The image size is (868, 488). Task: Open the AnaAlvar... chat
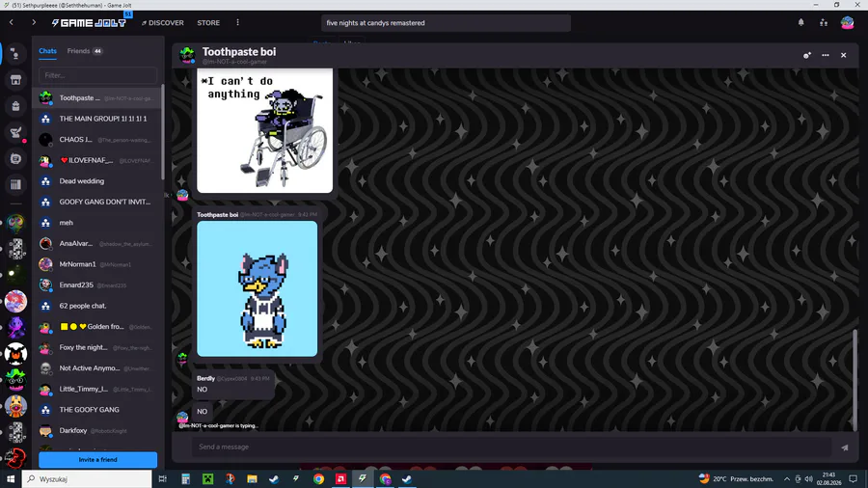pyautogui.click(x=96, y=243)
